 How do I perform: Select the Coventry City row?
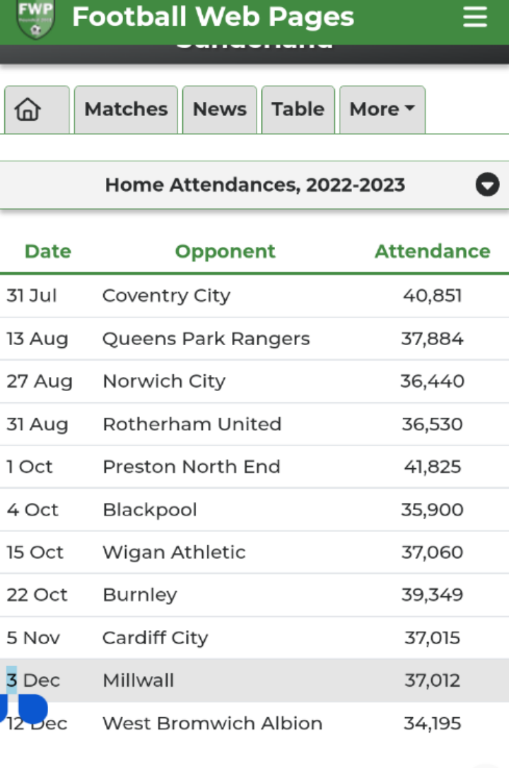(x=254, y=296)
